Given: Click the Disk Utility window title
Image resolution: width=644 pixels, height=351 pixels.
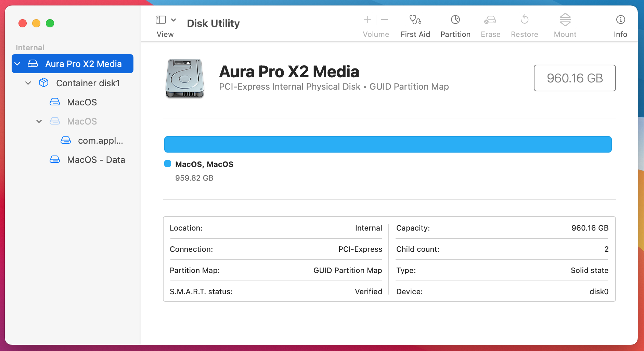Looking at the screenshot, I should pyautogui.click(x=213, y=23).
